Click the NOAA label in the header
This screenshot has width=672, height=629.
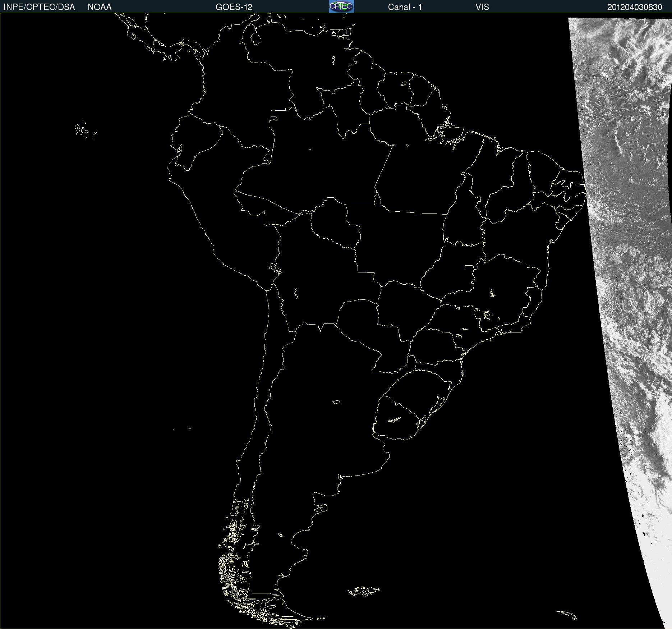click(x=100, y=7)
